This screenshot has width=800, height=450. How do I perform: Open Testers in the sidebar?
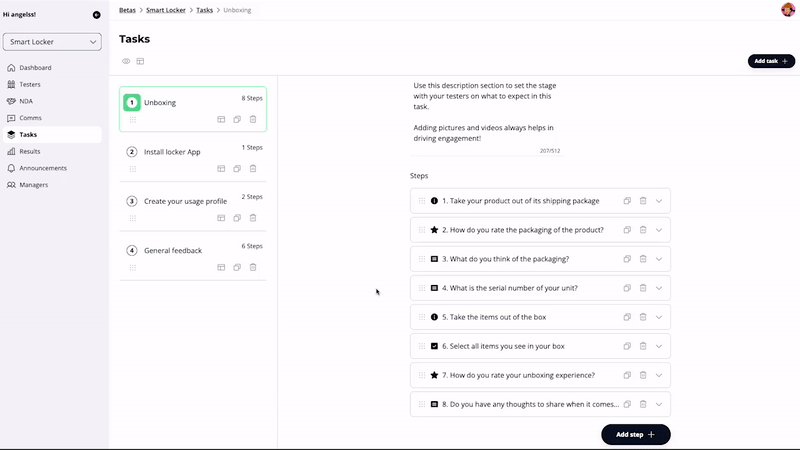tap(52, 85)
